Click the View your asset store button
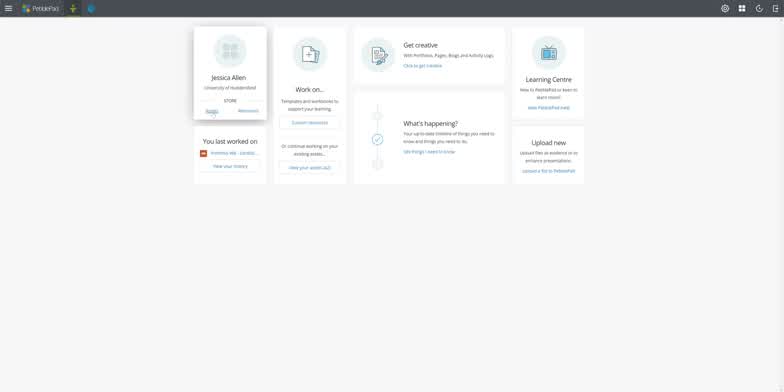Screen dimensions: 784x392 click(x=310, y=168)
